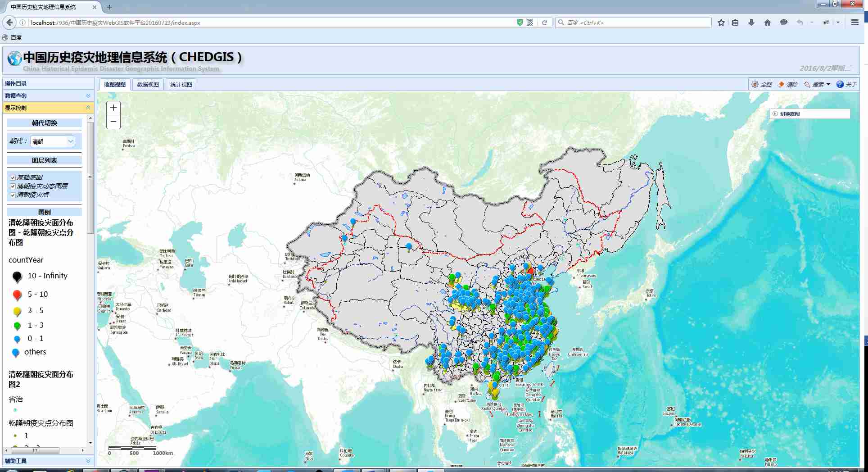The width and height of the screenshot is (868, 472).
Task: Toggle the 清朝疫灾动态图层 layer checkbox
Action: [13, 186]
